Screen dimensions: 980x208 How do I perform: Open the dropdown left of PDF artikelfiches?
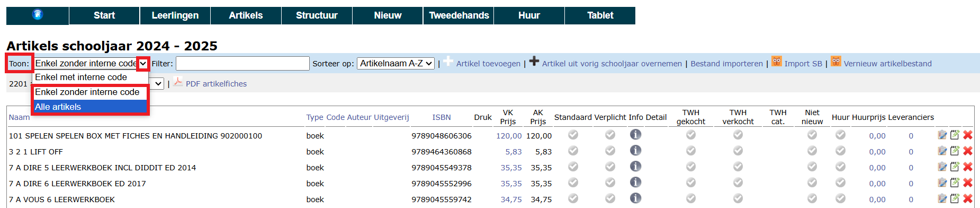tap(158, 84)
